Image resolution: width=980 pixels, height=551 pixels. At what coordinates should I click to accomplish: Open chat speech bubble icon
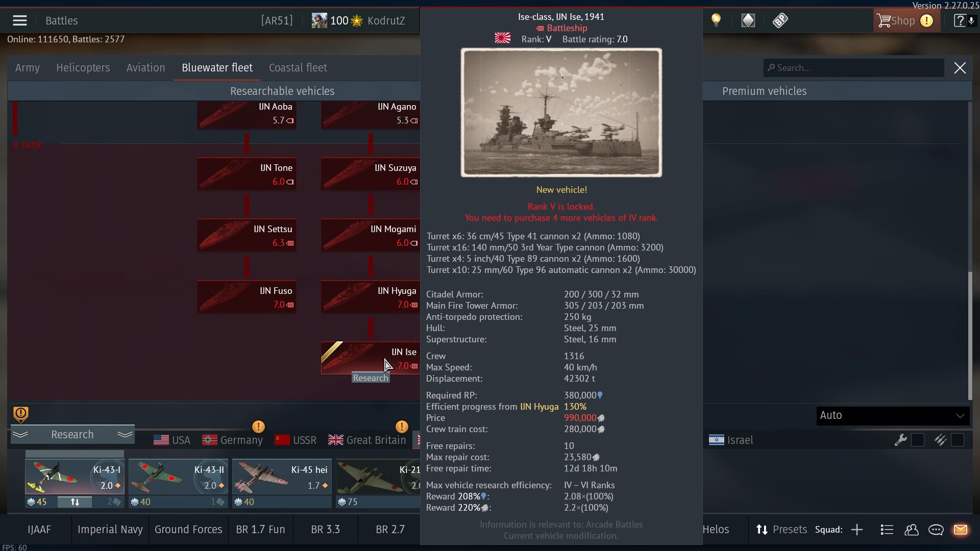click(x=936, y=530)
